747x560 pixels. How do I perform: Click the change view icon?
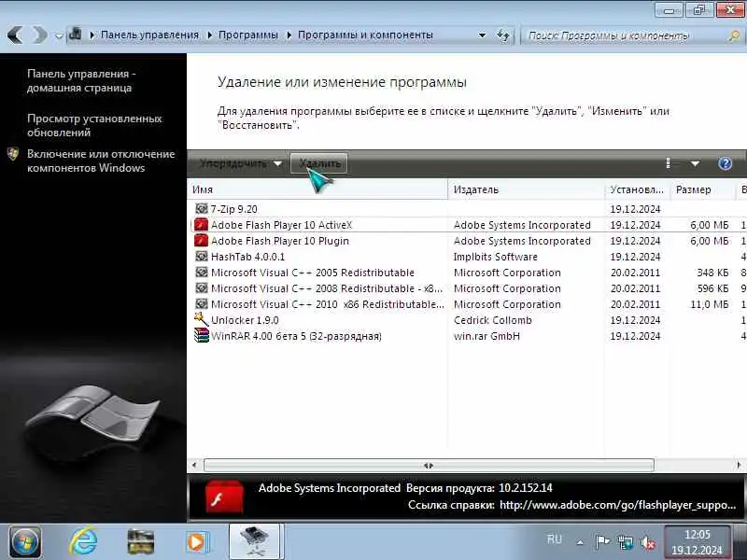pyautogui.click(x=669, y=163)
